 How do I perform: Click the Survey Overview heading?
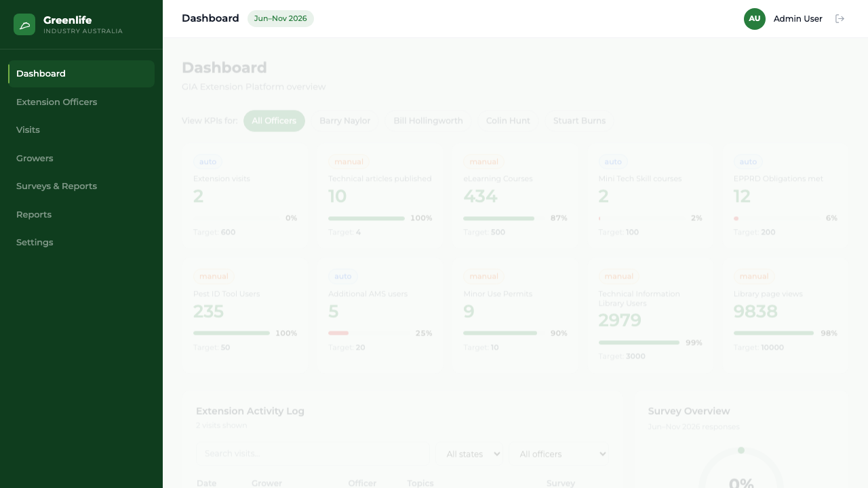pos(689,411)
